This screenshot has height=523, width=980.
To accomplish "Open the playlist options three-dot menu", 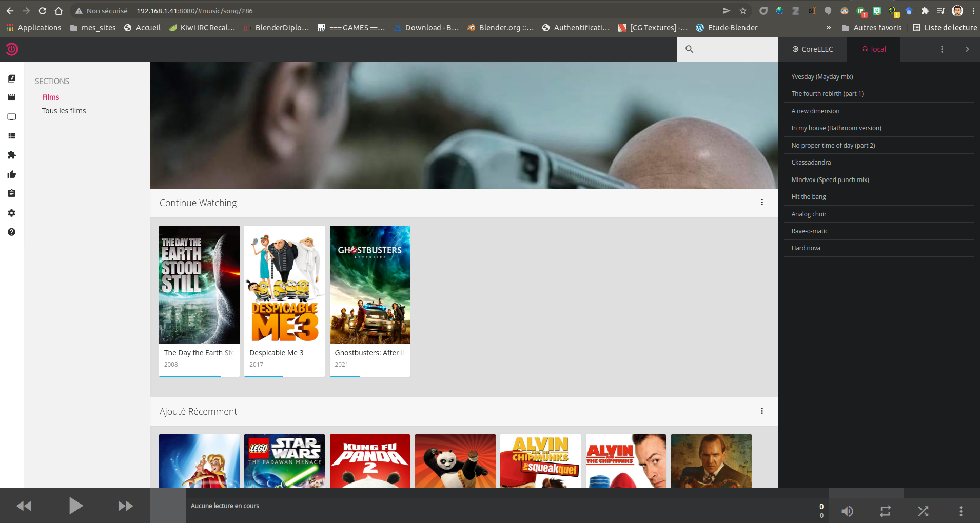I will [x=942, y=49].
